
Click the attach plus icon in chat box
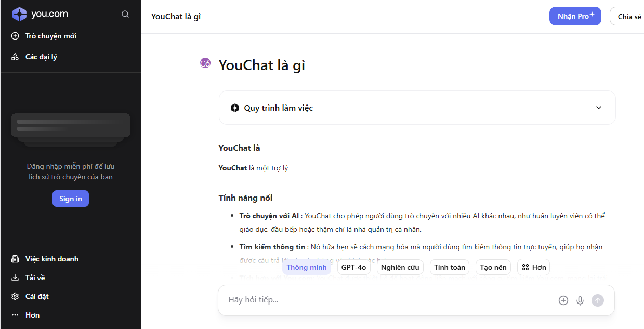coord(563,300)
